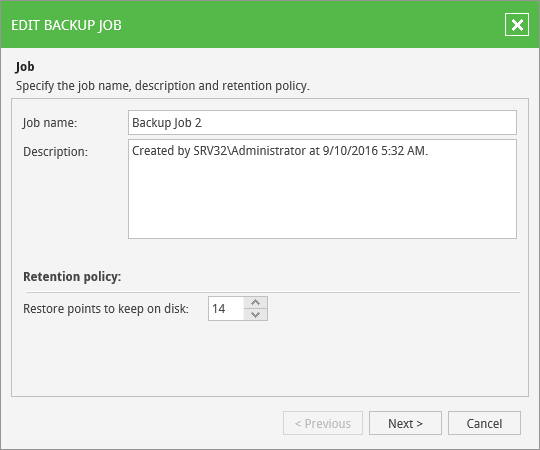540x450 pixels.
Task: Click the 'Restore points to keep on disk:' label
Action: pos(106,309)
